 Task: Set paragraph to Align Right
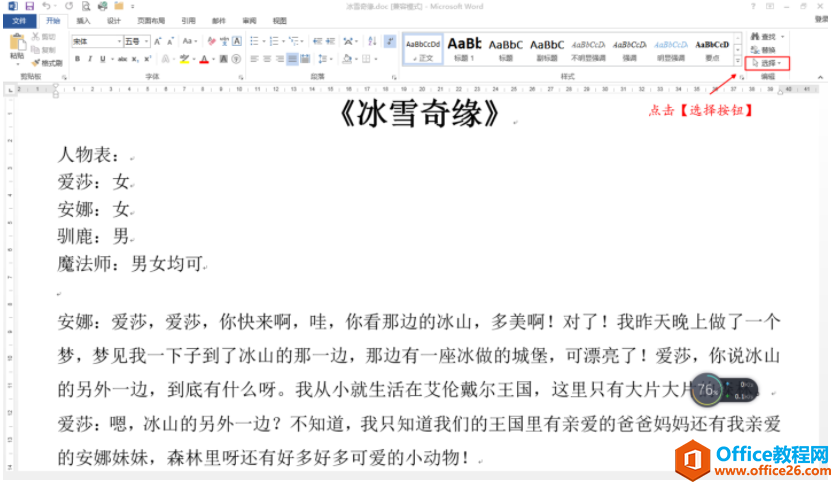(280, 59)
